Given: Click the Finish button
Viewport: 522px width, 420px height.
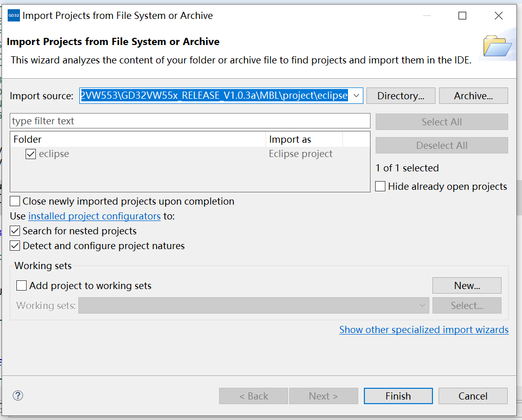Looking at the screenshot, I should [398, 396].
